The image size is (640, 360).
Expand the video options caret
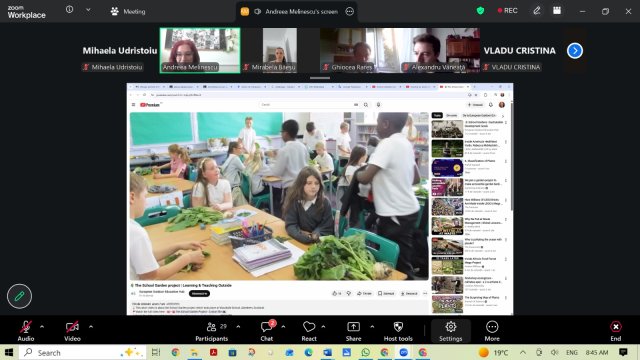pyautogui.click(x=91, y=327)
